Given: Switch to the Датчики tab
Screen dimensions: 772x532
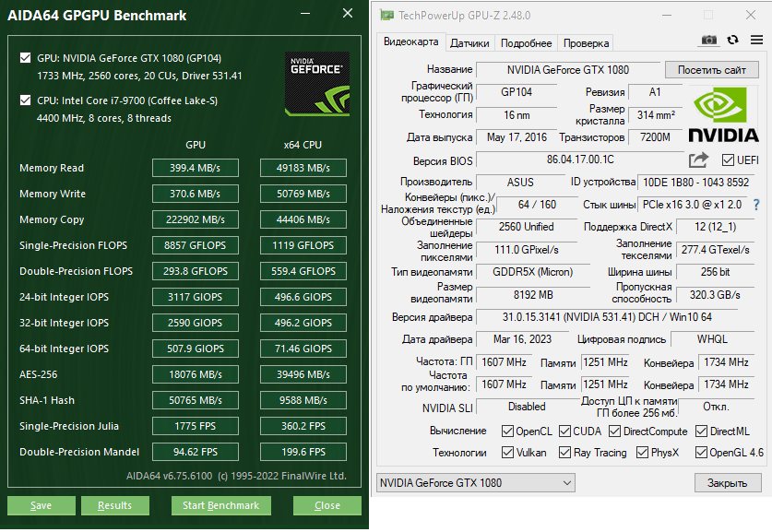Looking at the screenshot, I should coord(469,43).
